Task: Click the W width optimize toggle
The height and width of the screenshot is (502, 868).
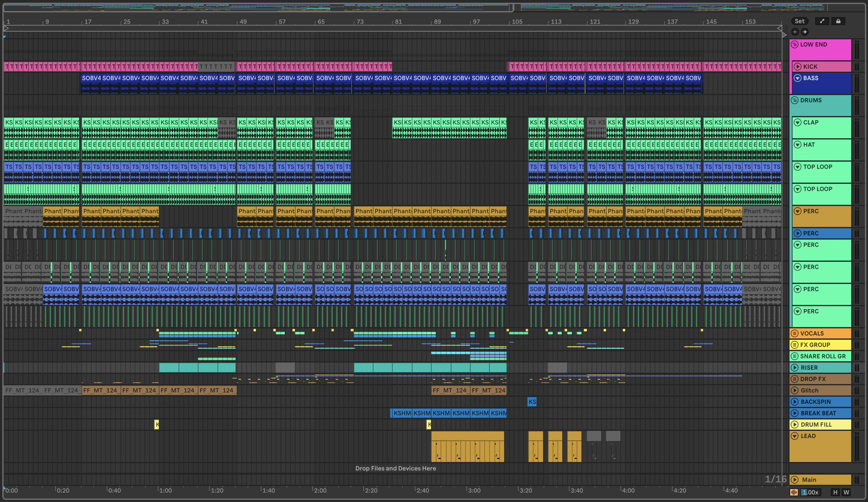Action: coord(846,492)
